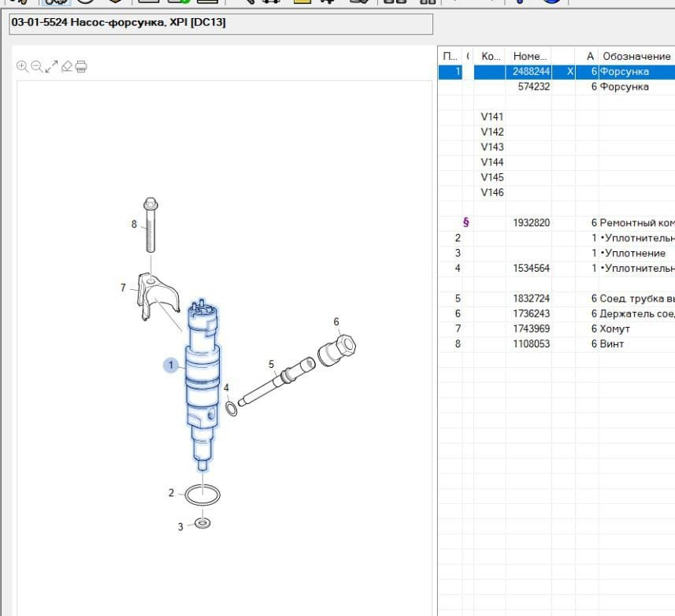Viewport: 675px width, 616px height.
Task: Click the title field 03-01-5524 Насос-форсунка
Action: tap(221, 24)
